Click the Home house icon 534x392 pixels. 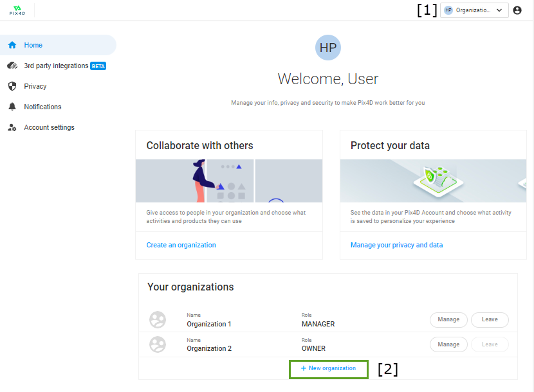click(12, 45)
